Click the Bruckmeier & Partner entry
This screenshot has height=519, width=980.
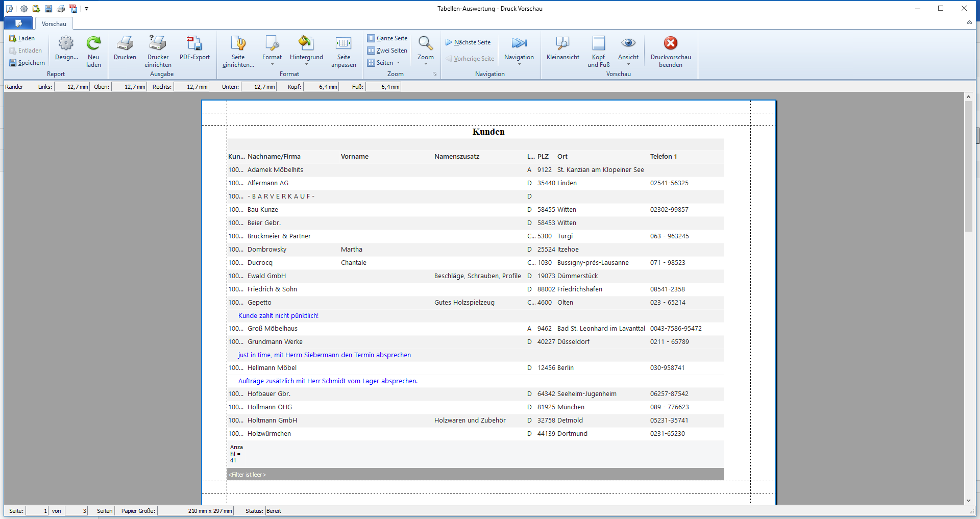point(279,236)
